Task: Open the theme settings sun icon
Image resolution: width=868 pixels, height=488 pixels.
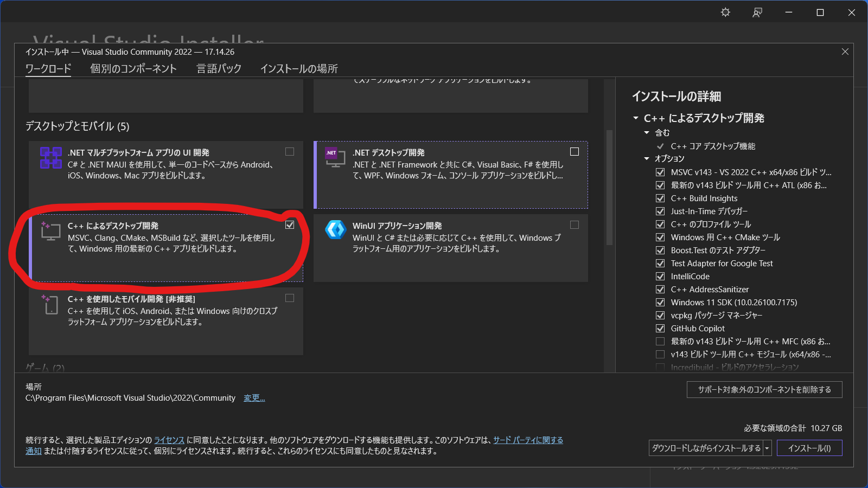Action: (x=725, y=12)
